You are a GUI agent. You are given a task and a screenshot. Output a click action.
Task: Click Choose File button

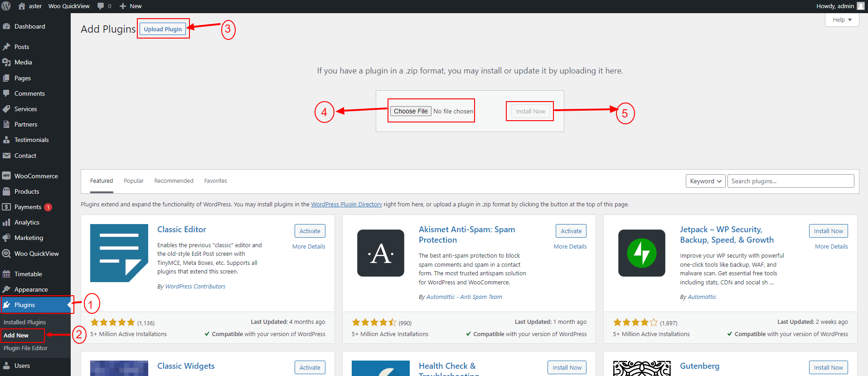411,111
